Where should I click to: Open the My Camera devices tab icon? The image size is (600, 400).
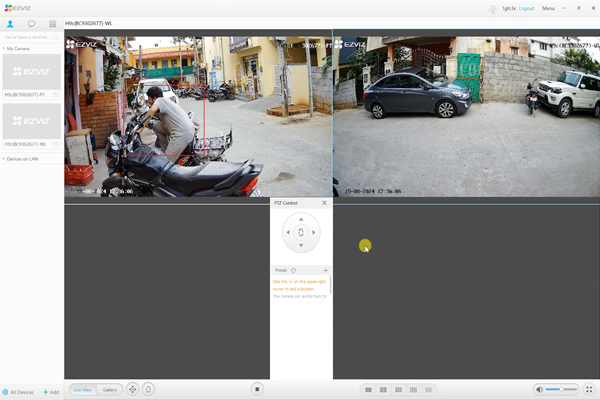point(10,22)
